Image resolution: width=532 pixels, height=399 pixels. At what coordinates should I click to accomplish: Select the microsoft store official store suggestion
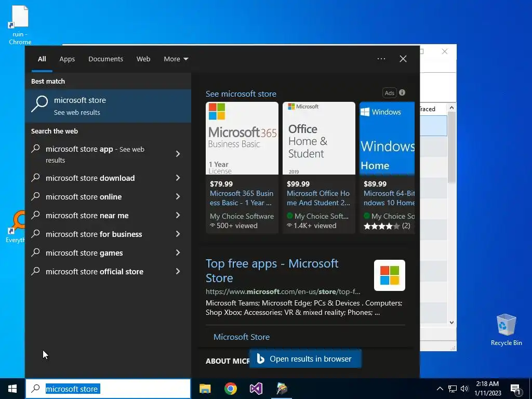click(95, 271)
